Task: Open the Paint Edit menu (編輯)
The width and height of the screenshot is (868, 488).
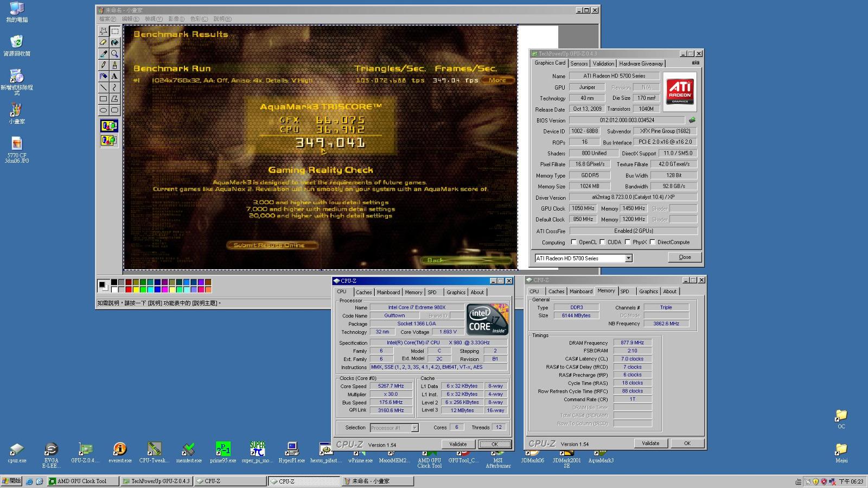Action: pos(130,19)
